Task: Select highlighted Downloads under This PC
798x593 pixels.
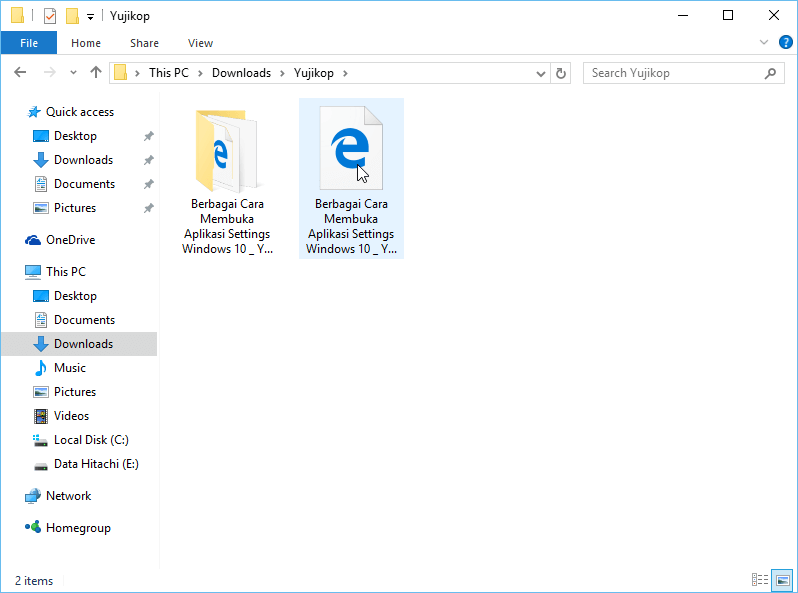Action: (x=79, y=344)
